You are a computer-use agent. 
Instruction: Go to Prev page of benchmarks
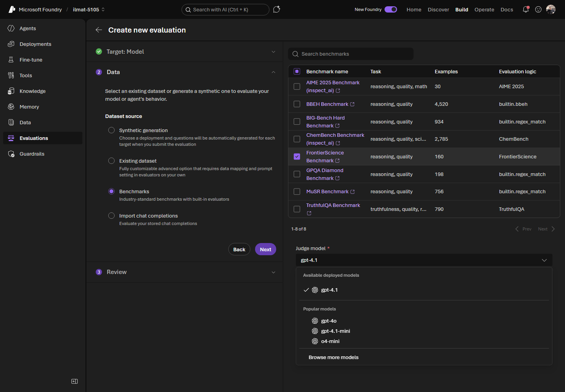click(x=523, y=229)
